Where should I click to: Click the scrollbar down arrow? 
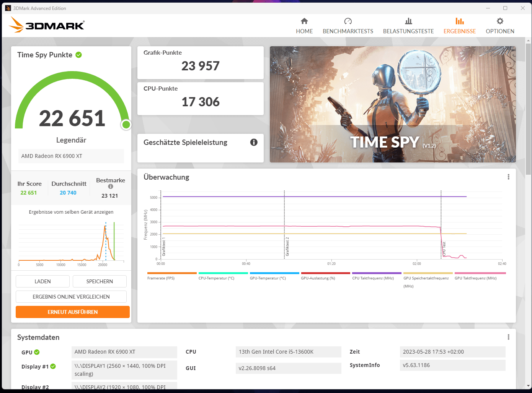(529, 386)
